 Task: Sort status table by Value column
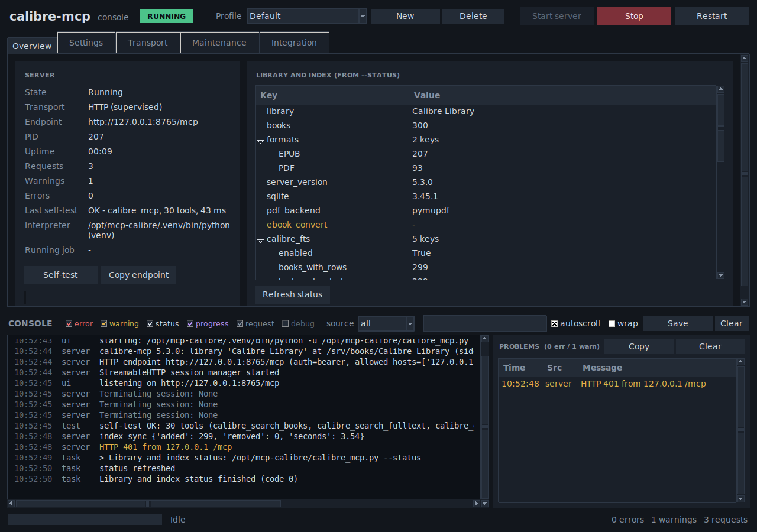pyautogui.click(x=562, y=95)
